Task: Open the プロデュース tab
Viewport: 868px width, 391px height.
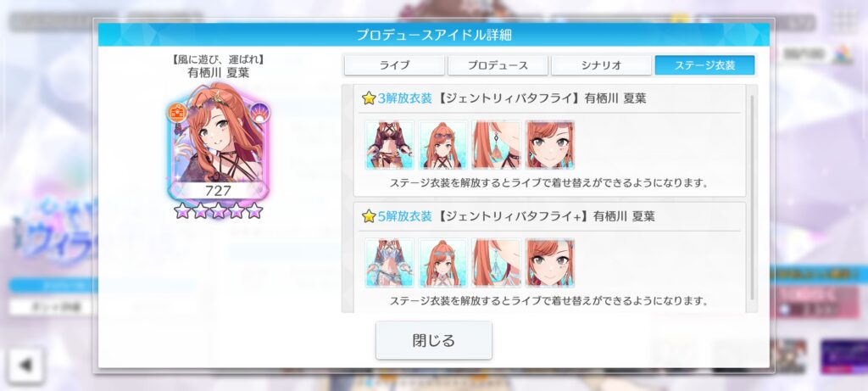Action: click(498, 64)
